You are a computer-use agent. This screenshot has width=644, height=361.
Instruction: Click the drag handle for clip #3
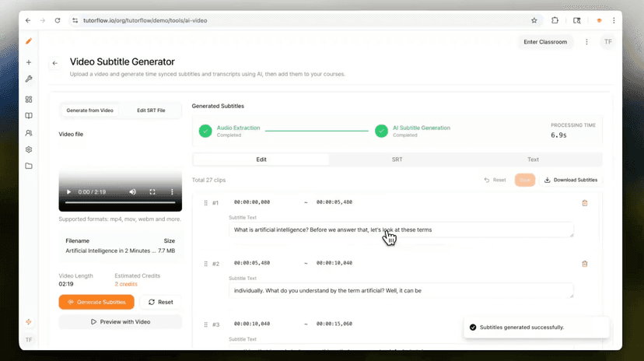pos(206,324)
